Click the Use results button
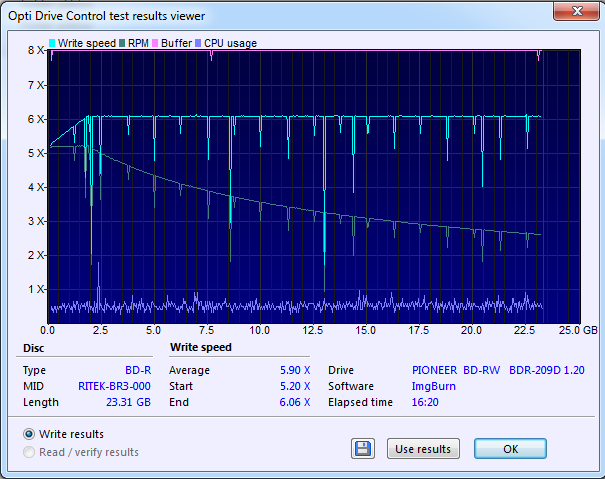 click(423, 449)
